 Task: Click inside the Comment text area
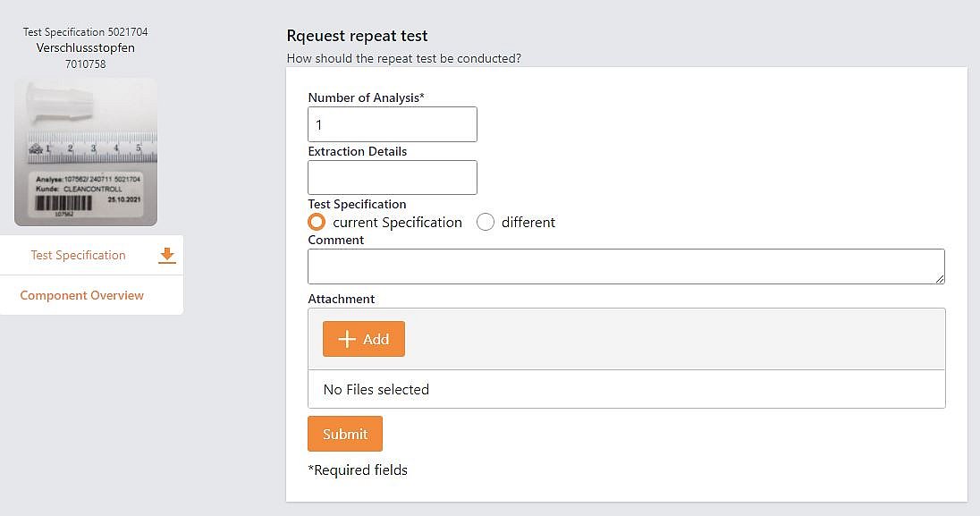click(625, 266)
